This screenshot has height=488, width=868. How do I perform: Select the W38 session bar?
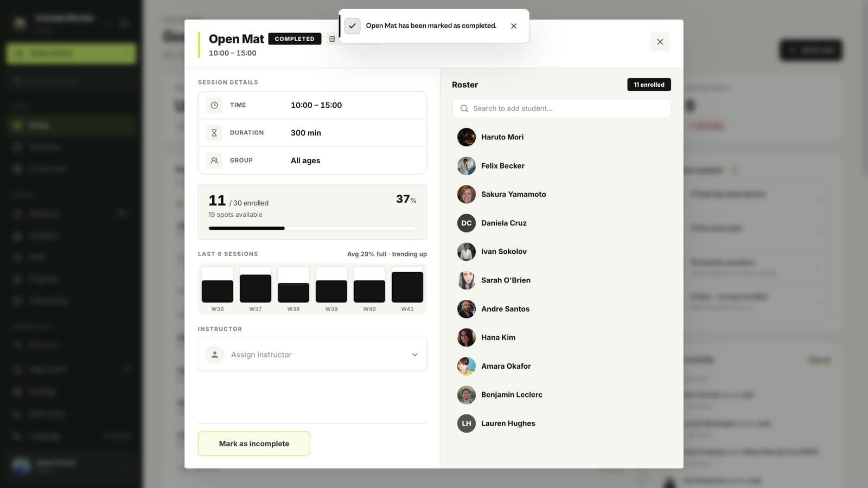coord(293,285)
